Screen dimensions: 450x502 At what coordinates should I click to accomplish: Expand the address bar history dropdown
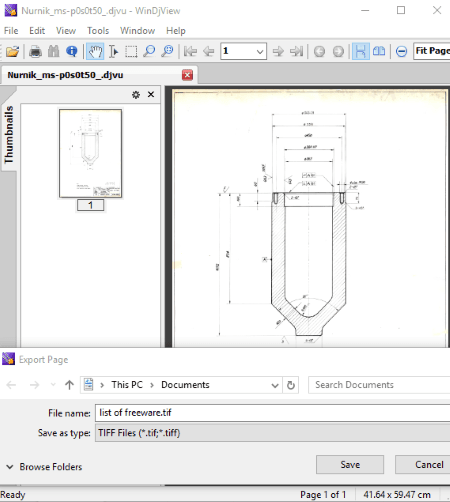pos(275,385)
